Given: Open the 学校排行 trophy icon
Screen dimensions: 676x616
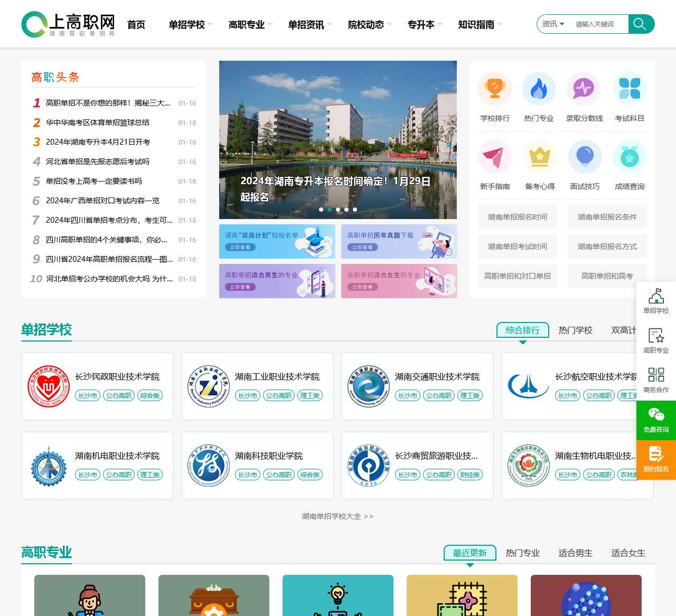Looking at the screenshot, I should [x=495, y=89].
